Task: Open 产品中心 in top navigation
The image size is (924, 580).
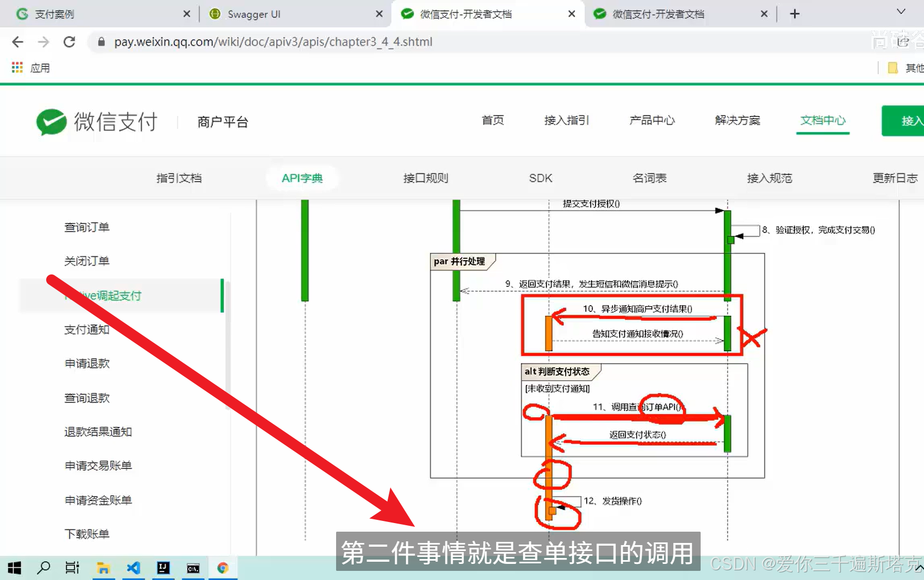Action: pyautogui.click(x=652, y=120)
